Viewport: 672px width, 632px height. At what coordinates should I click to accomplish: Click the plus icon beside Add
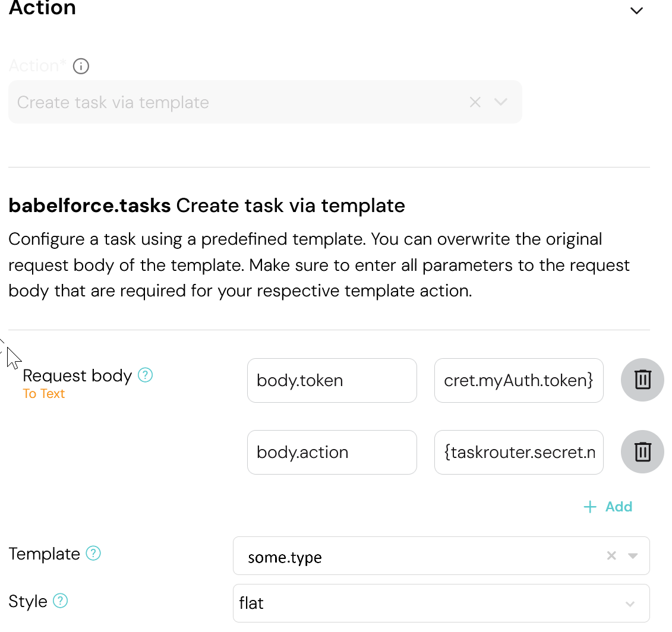[x=589, y=507]
